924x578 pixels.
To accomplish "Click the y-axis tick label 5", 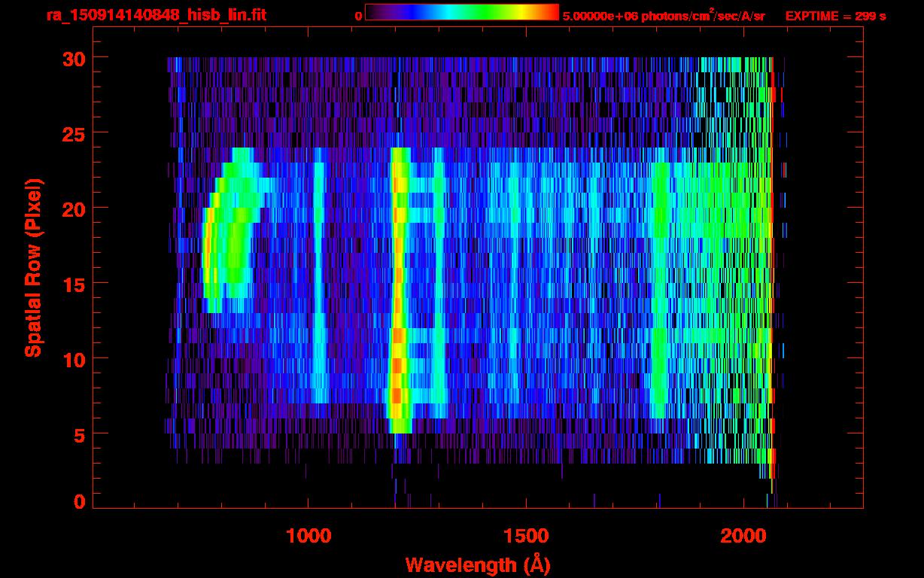I will tap(78, 434).
